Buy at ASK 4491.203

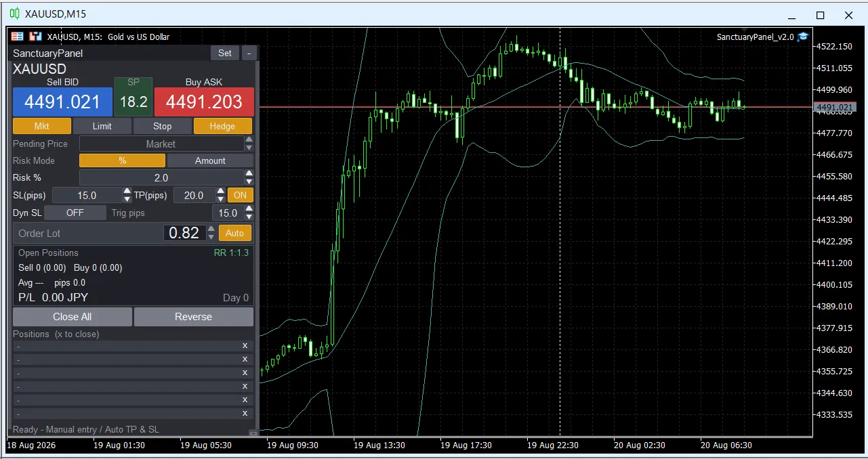coord(204,102)
